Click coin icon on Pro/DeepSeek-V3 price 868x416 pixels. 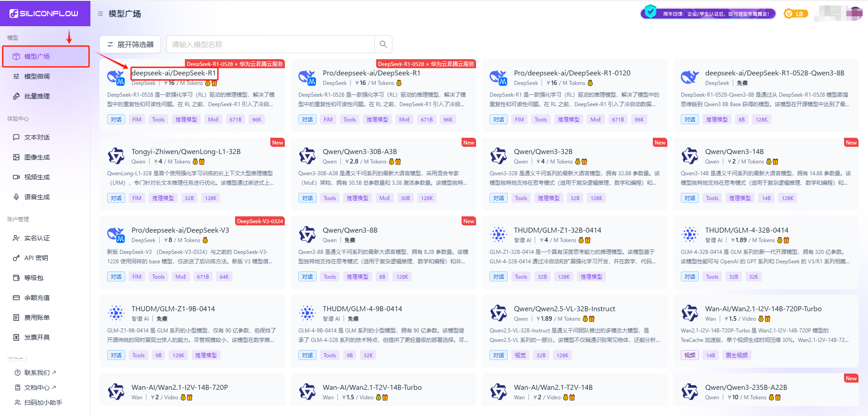[x=205, y=240]
